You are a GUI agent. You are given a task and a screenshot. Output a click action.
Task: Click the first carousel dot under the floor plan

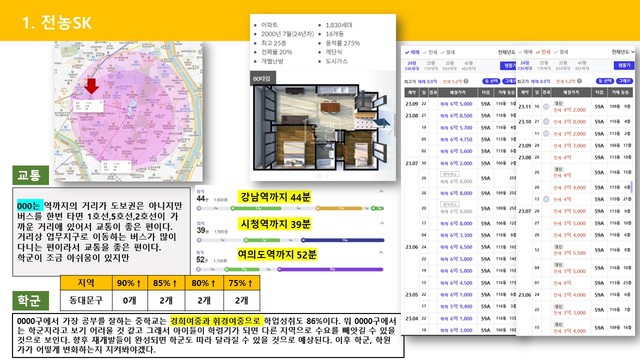[320, 176]
